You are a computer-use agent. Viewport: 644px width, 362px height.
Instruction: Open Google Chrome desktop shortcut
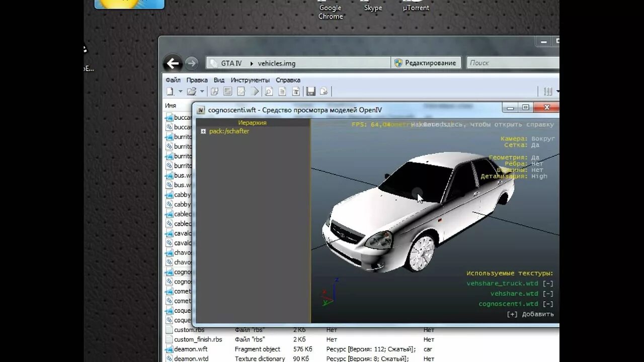tap(331, 10)
